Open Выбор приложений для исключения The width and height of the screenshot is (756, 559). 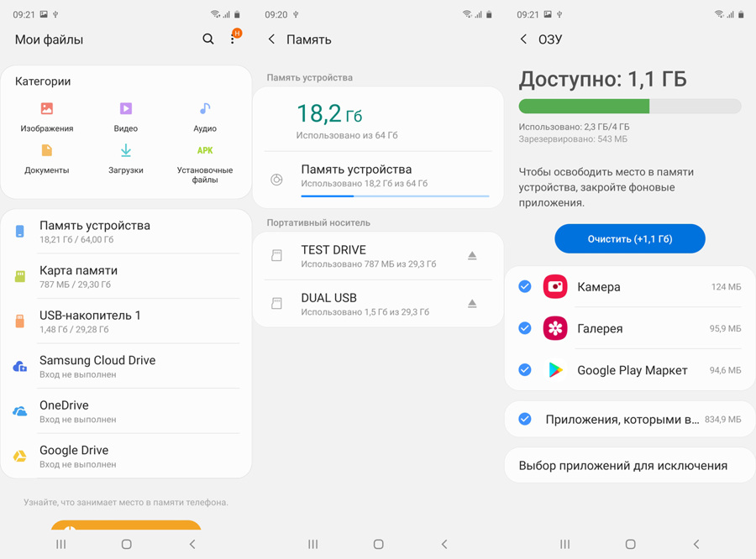pos(623,465)
